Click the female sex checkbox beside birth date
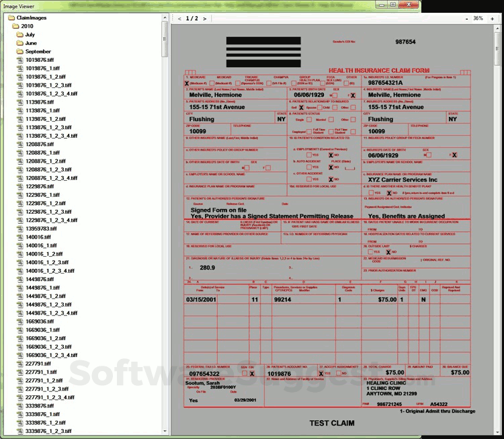 point(353,95)
